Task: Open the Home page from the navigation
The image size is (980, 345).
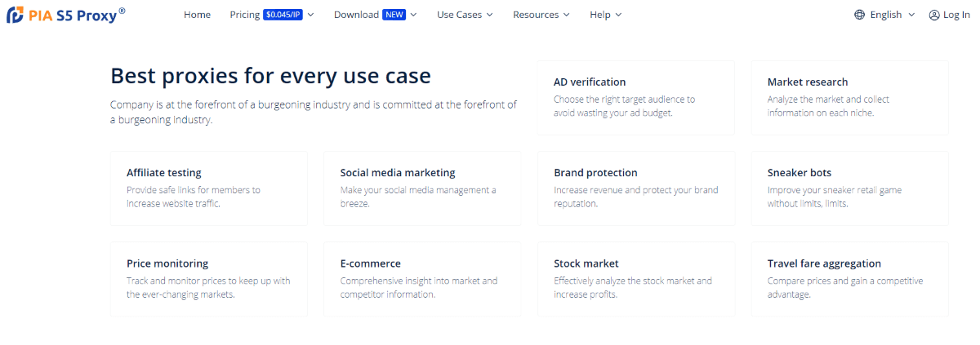Action: 197,15
